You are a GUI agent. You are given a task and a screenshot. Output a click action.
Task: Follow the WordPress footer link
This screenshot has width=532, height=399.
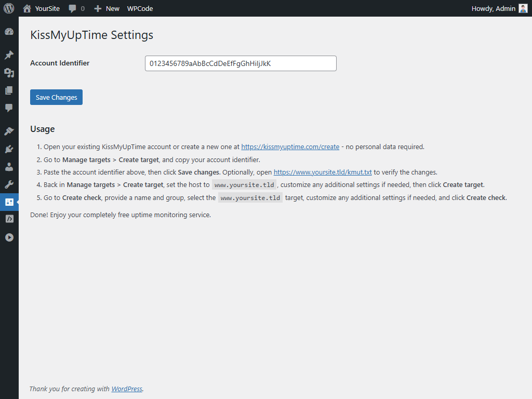pyautogui.click(x=127, y=389)
